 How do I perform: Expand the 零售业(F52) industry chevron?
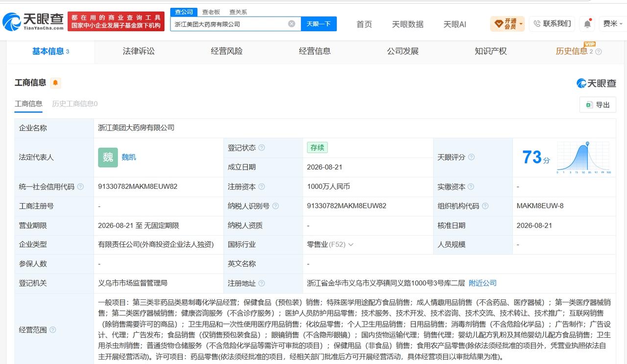350,245
